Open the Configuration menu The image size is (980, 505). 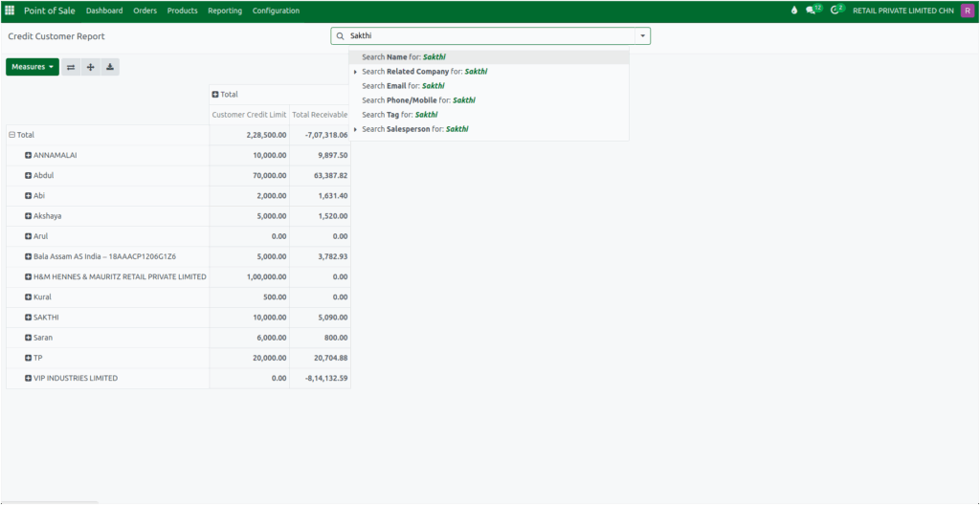click(277, 11)
